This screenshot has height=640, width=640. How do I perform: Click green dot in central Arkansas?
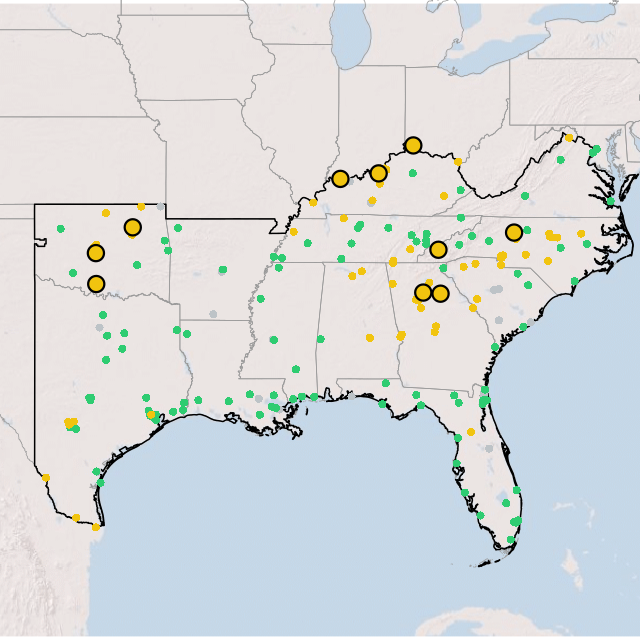tap(223, 269)
